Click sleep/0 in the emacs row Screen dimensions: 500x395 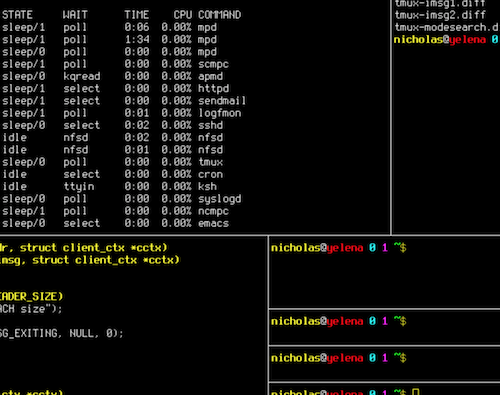[24, 224]
